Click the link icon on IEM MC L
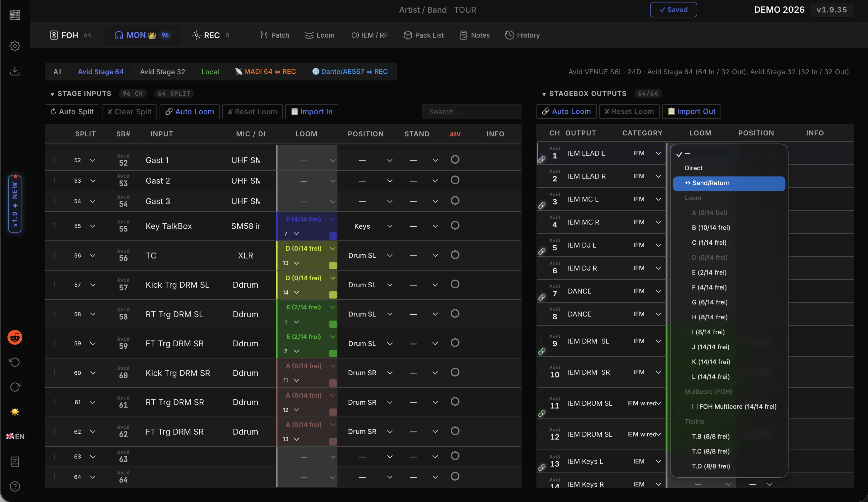This screenshot has width=868, height=502. click(542, 205)
